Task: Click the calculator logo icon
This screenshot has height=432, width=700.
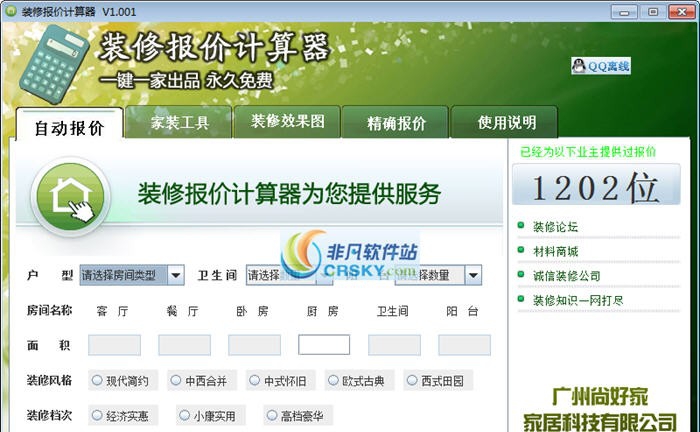Action: [53, 64]
